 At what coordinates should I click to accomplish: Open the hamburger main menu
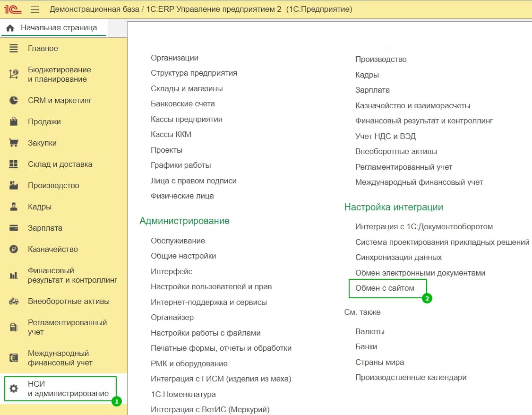click(x=35, y=9)
